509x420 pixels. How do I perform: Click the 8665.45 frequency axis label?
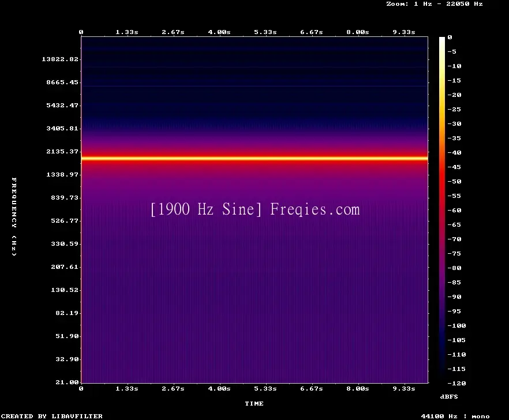click(62, 82)
